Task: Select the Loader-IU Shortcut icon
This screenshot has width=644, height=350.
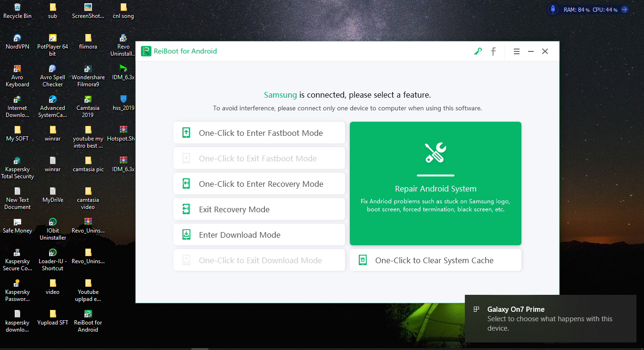Action: (53, 260)
